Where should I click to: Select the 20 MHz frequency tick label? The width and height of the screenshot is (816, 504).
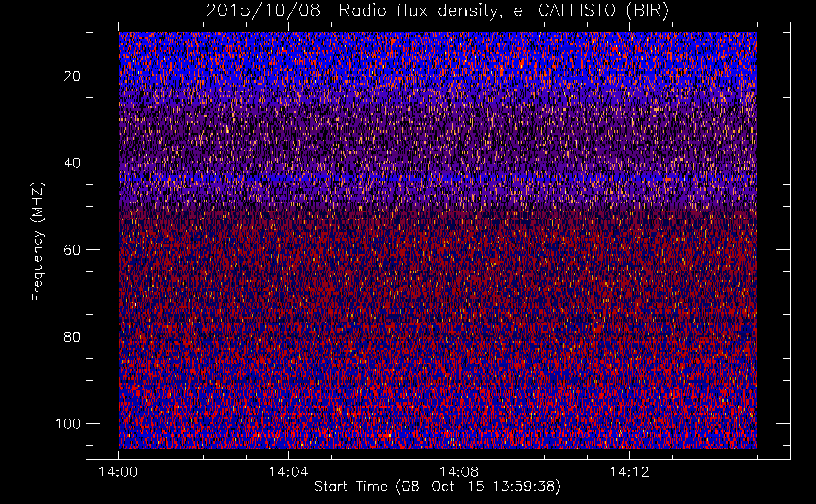pyautogui.click(x=73, y=76)
